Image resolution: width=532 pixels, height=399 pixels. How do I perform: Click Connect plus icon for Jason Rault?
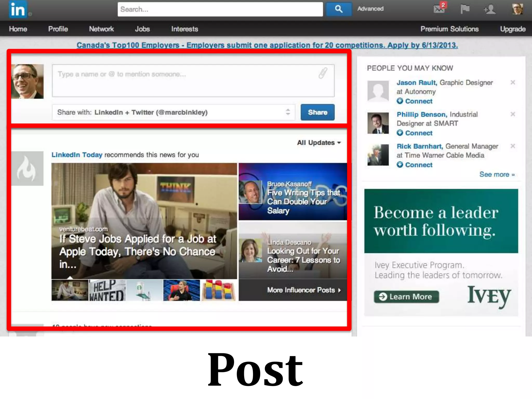click(x=400, y=101)
